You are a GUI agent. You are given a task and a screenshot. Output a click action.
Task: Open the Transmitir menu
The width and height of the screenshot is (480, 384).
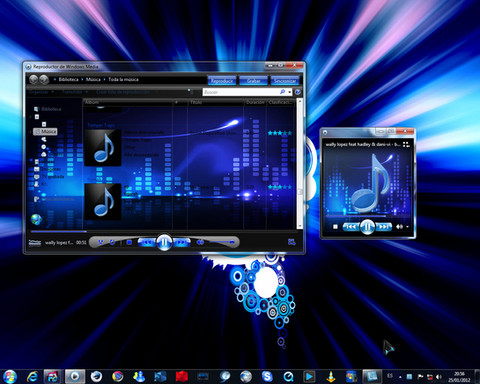pyautogui.click(x=75, y=92)
